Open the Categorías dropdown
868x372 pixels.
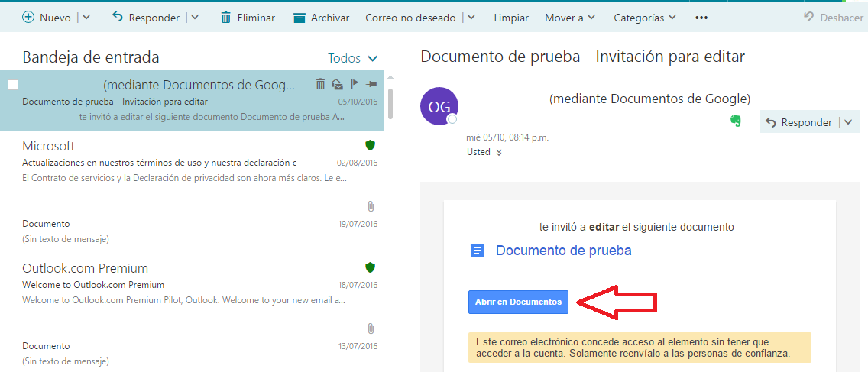(x=645, y=18)
